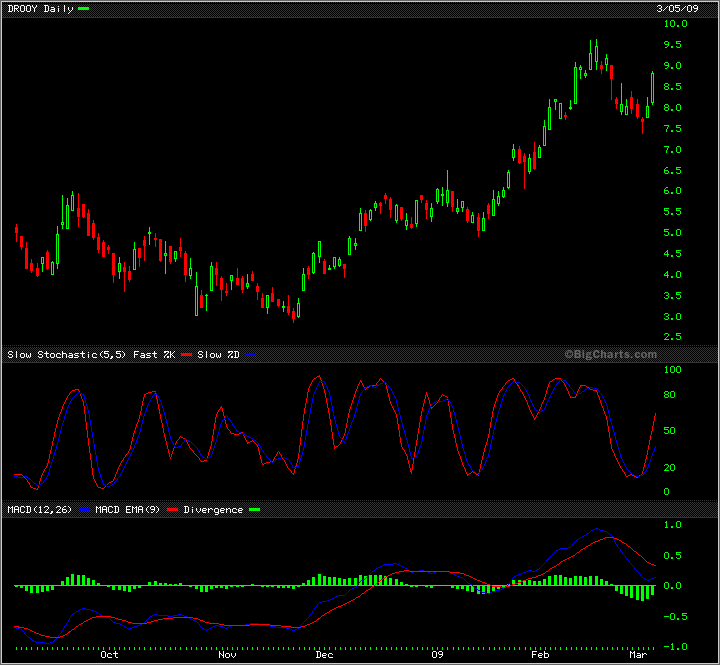
Task: Click the 80 level on the stochastic axis
Action: click(672, 395)
